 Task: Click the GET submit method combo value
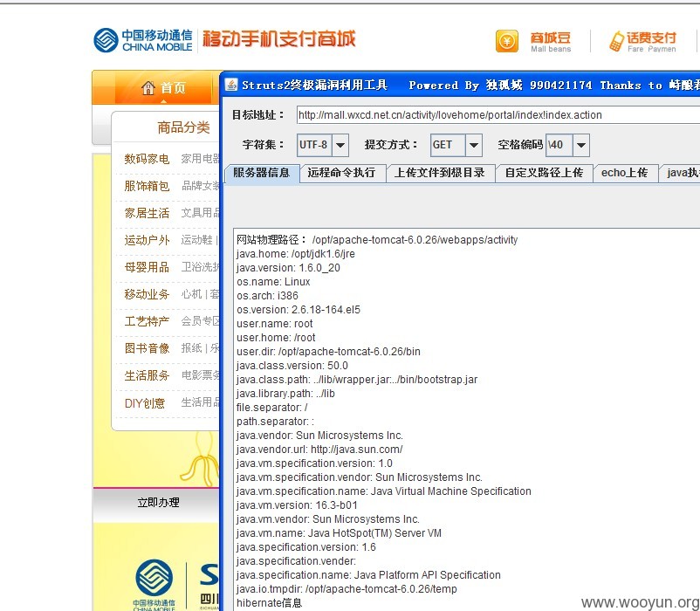[x=448, y=145]
